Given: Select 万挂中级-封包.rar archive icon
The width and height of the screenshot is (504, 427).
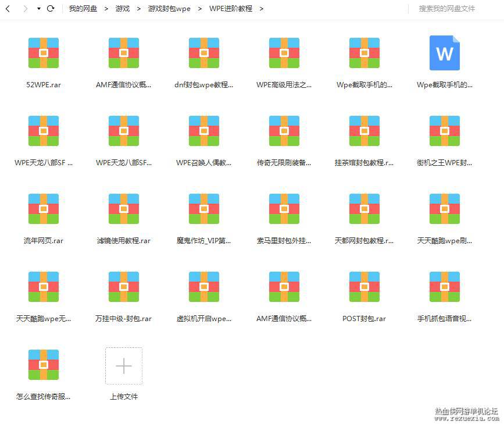Looking at the screenshot, I should (x=124, y=287).
